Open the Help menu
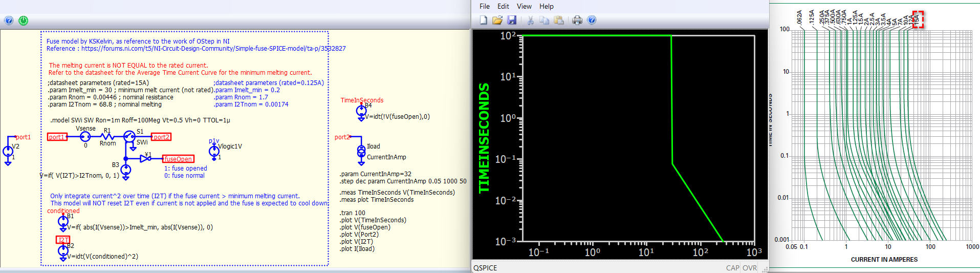980x273 pixels. tap(546, 6)
